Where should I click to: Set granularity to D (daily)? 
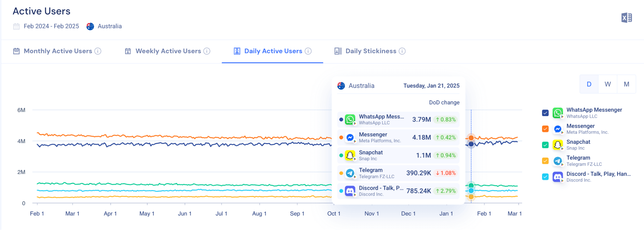589,84
